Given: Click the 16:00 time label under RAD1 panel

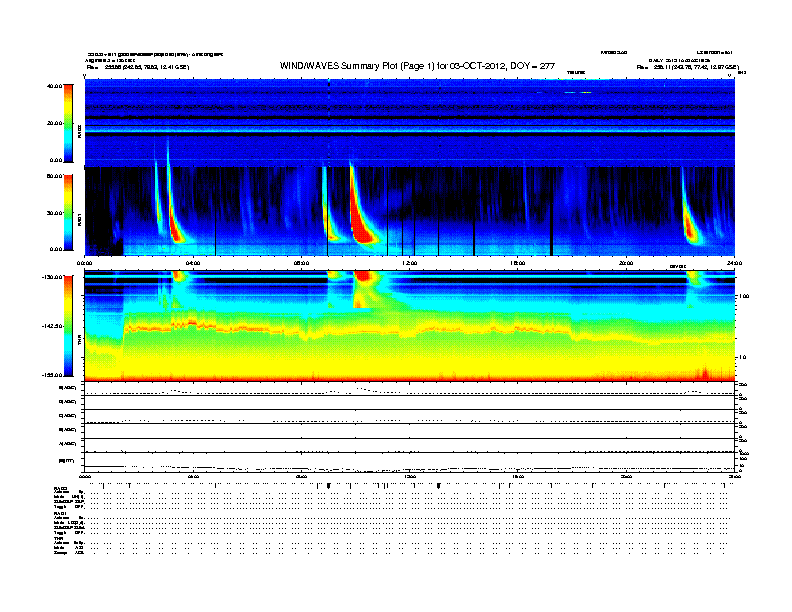Looking at the screenshot, I should (518, 263).
